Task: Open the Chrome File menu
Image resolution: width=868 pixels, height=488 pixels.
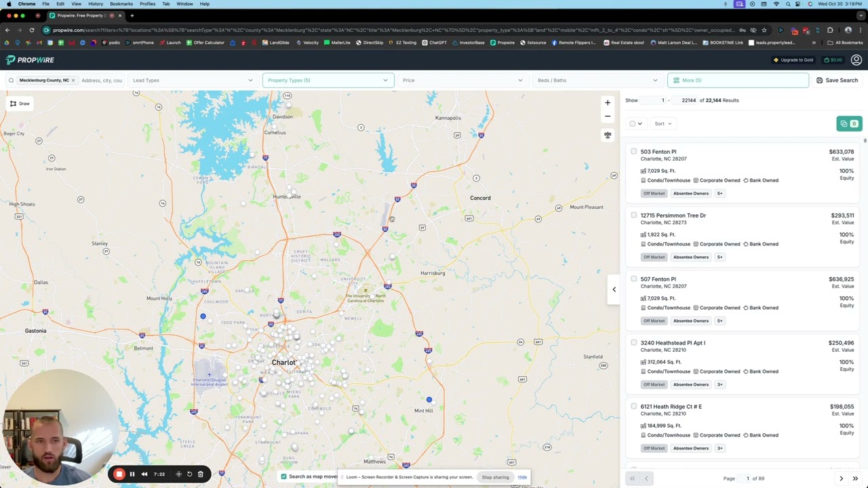Action: 45,4
